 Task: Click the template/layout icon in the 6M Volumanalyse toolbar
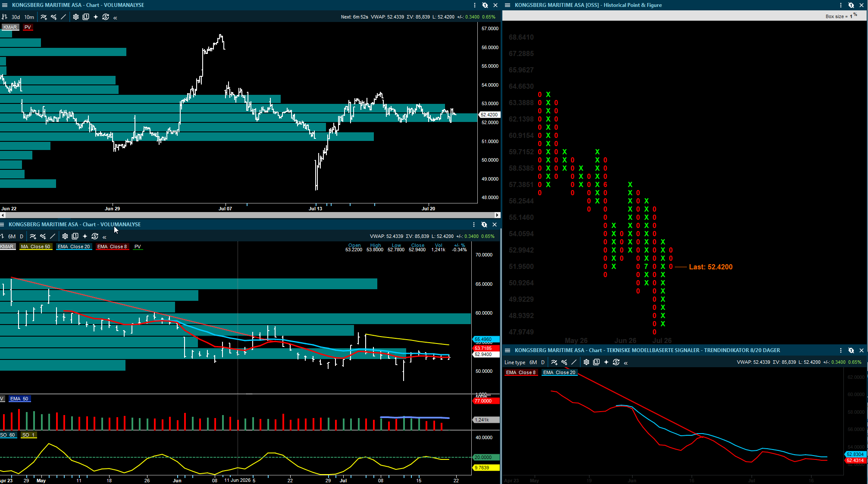75,236
